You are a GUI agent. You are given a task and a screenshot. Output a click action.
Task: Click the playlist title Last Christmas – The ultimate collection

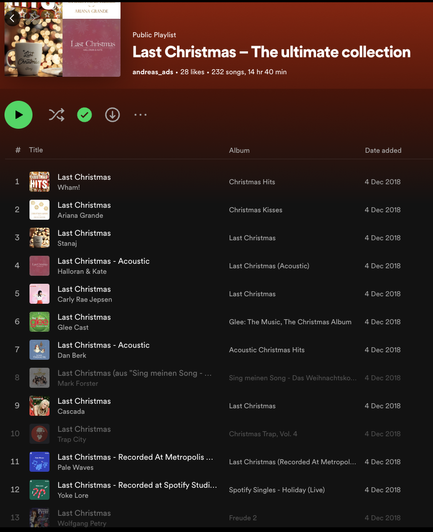271,52
